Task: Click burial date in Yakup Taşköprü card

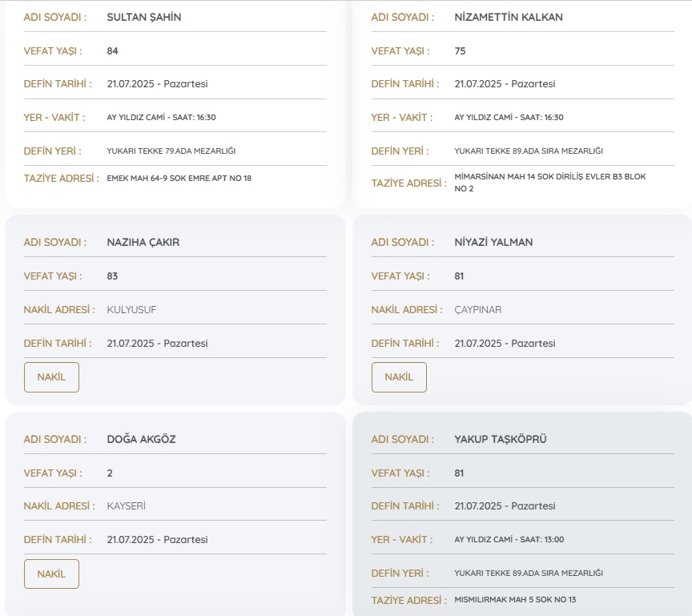Action: (505, 506)
